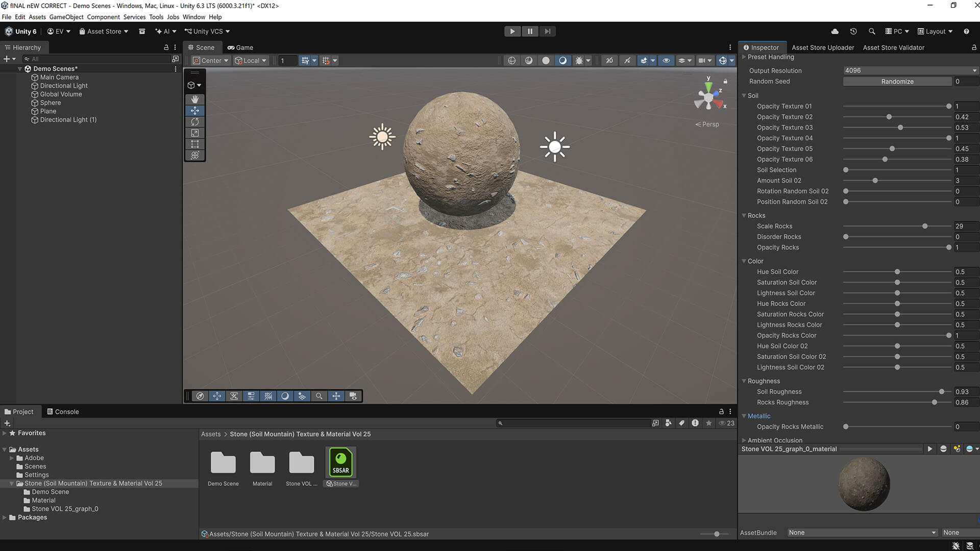Open the Undo History icon

[853, 31]
